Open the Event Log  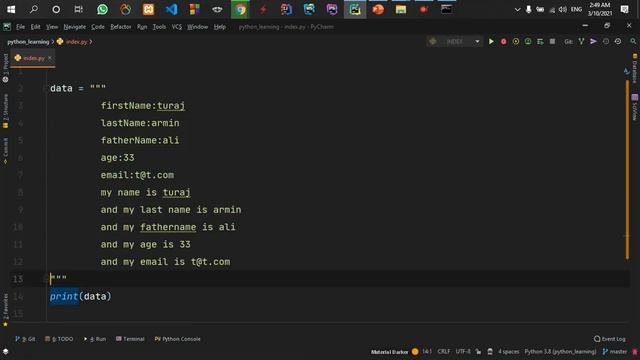click(x=610, y=339)
